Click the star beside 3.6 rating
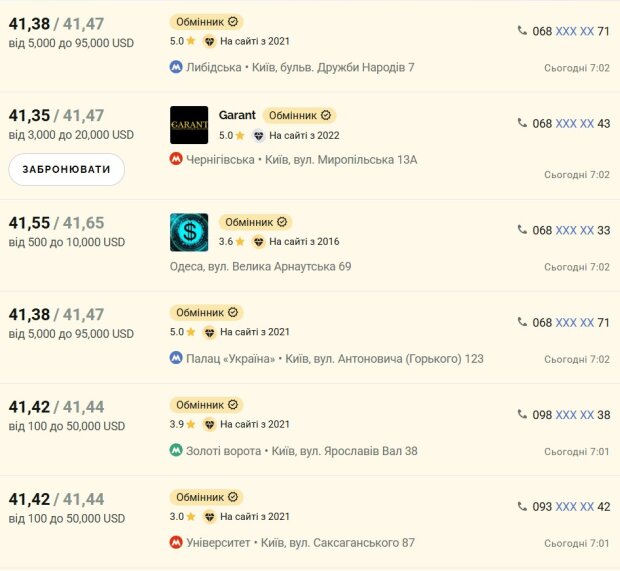 (x=240, y=241)
